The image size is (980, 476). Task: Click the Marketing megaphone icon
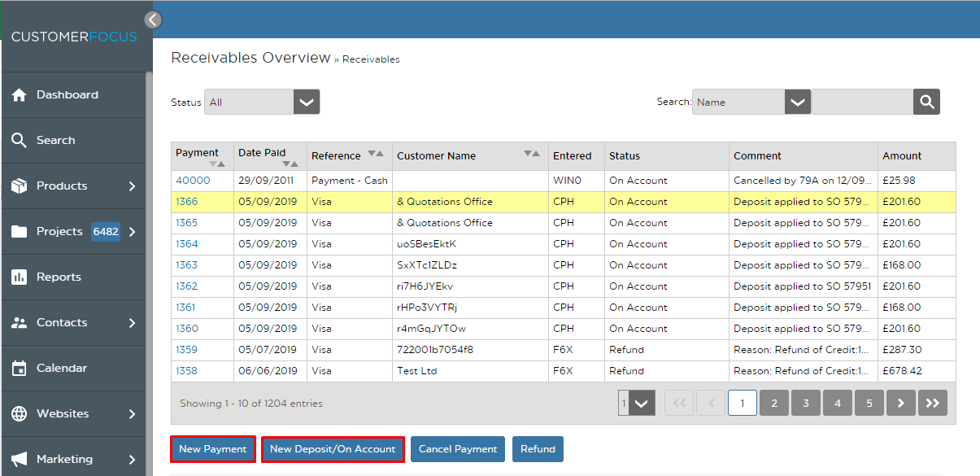20,459
